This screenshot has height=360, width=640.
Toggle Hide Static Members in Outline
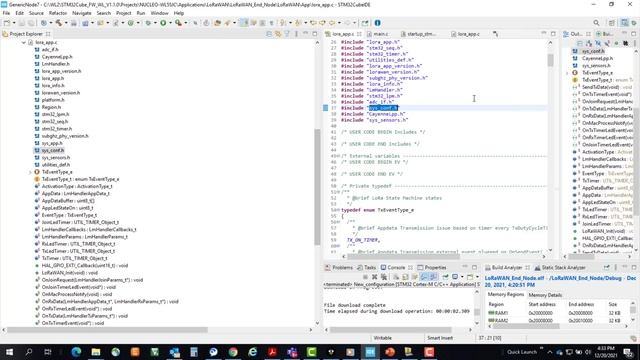tap(607, 43)
